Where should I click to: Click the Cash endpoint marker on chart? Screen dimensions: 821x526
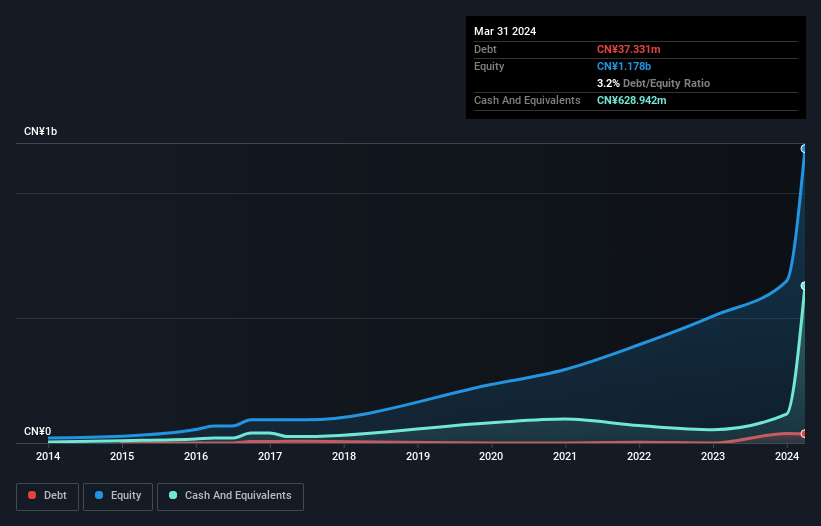coord(804,286)
